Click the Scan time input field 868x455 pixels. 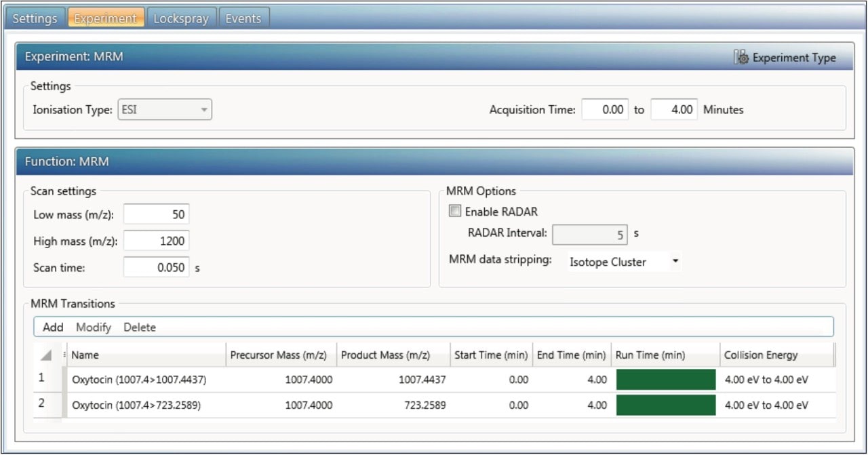tap(156, 267)
